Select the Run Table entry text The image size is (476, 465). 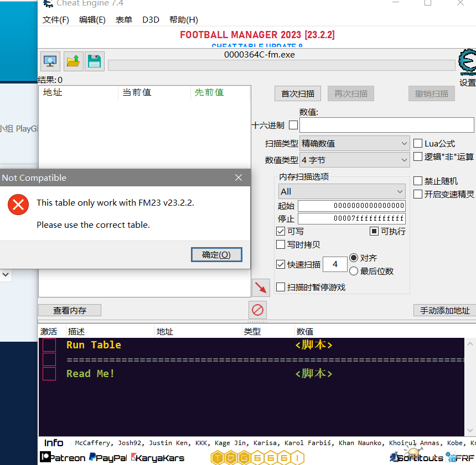(94, 345)
